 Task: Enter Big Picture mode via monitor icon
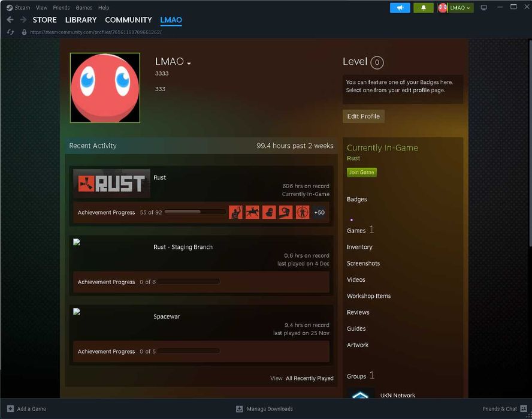pos(484,8)
